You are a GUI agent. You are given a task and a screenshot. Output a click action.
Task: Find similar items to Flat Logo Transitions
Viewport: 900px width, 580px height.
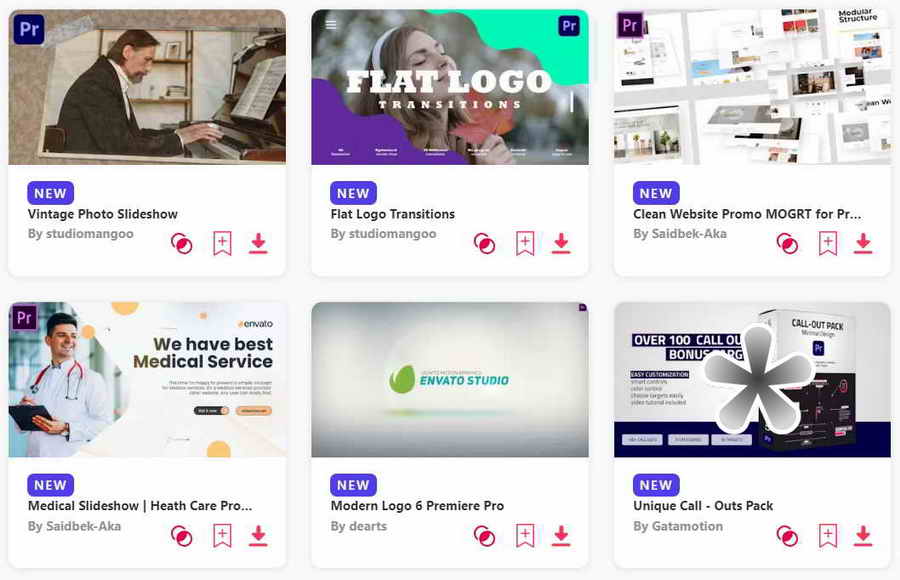(484, 243)
